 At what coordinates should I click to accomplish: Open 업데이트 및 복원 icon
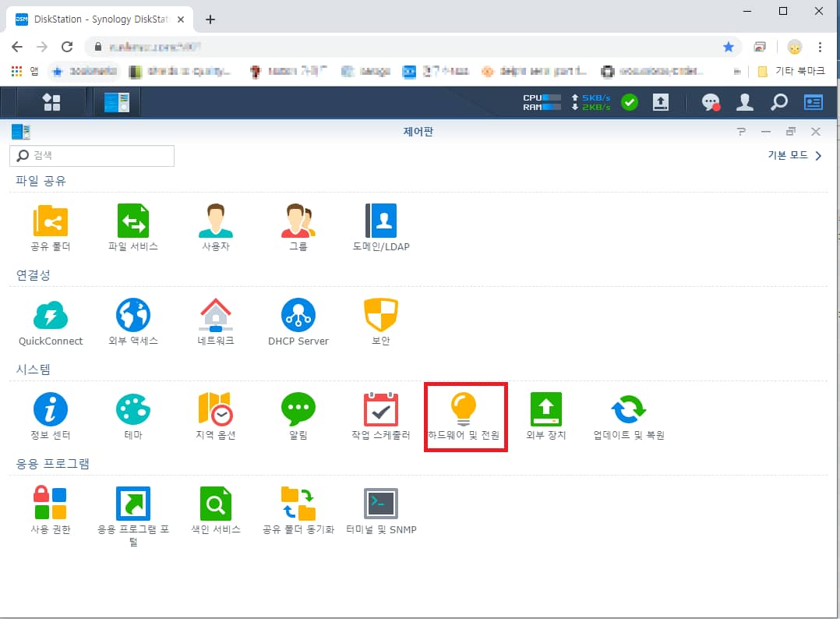pyautogui.click(x=628, y=409)
